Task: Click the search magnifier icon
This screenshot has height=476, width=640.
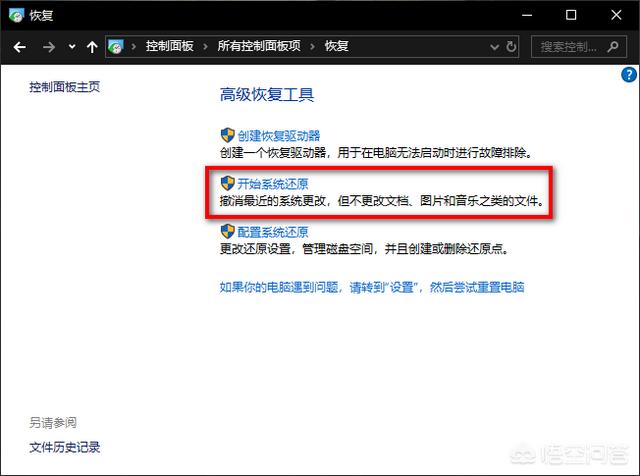Action: click(x=612, y=47)
